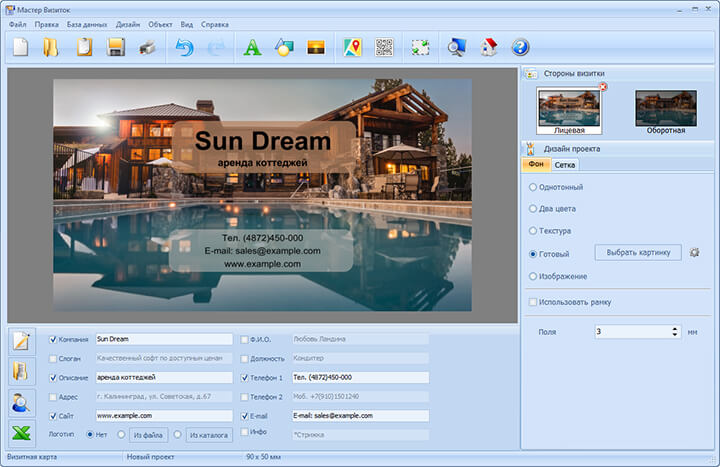
Task: Increase the Поля value with up arrow
Action: tap(675, 327)
